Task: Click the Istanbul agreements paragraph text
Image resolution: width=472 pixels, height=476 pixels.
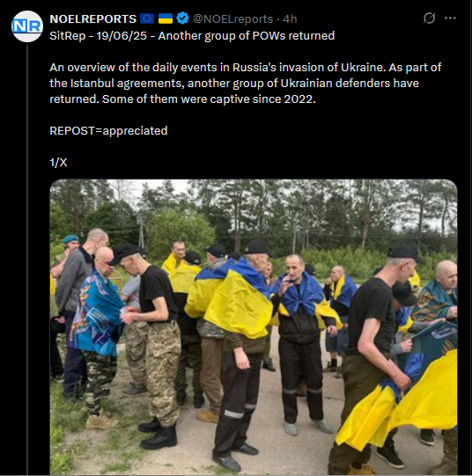Action: (246, 84)
